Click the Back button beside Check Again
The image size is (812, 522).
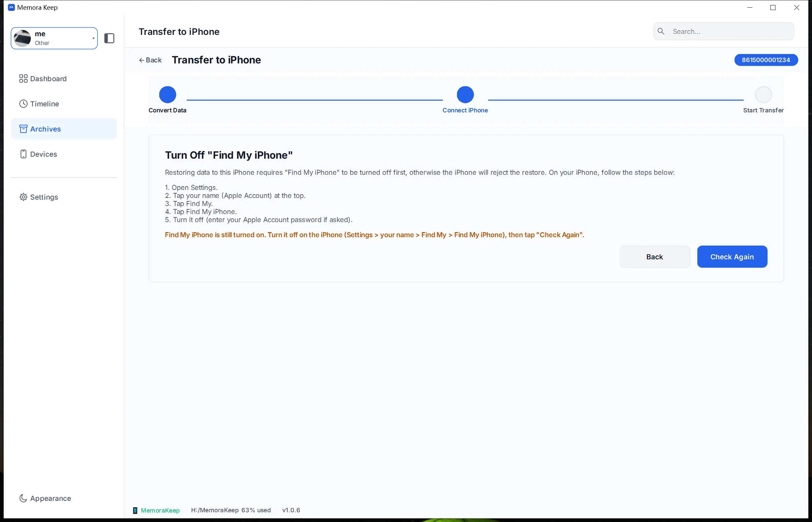pos(654,257)
